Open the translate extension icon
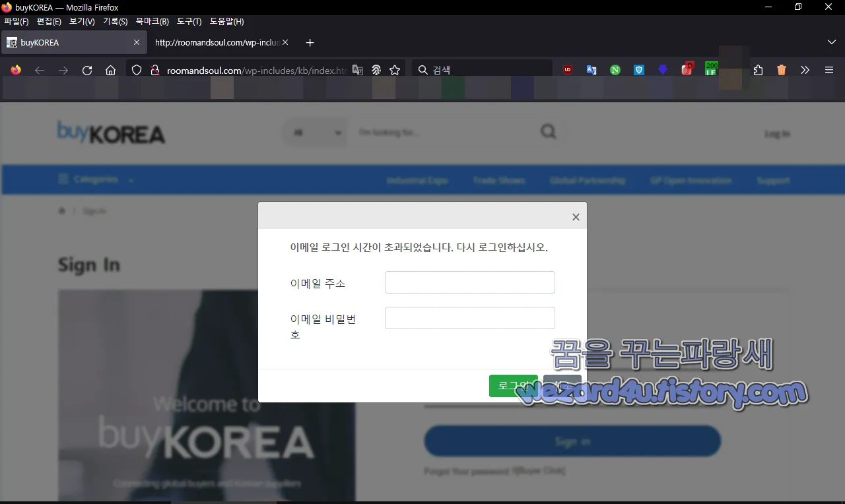Viewport: 845px width, 504px height. click(591, 70)
